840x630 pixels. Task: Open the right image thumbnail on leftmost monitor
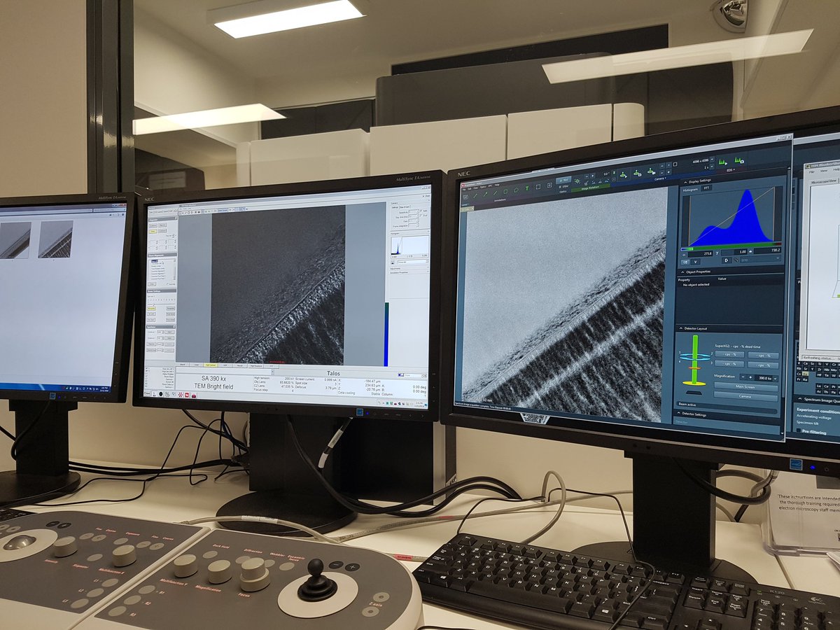coord(55,239)
